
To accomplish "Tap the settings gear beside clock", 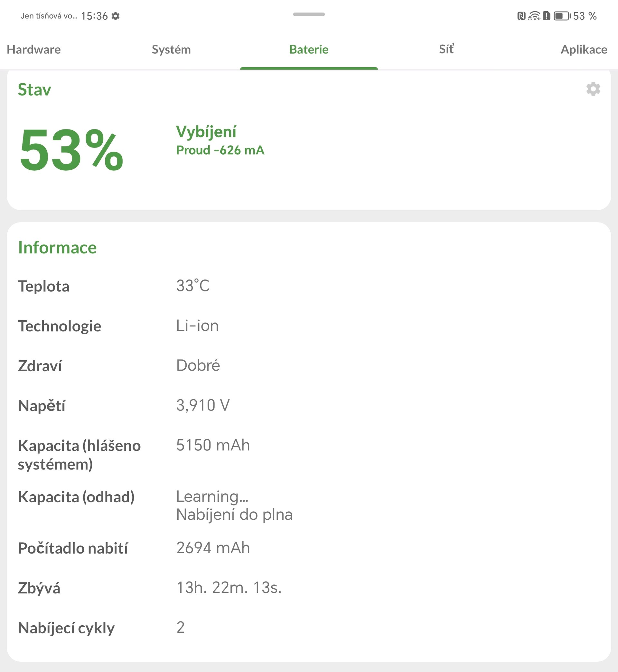I will pos(116,16).
